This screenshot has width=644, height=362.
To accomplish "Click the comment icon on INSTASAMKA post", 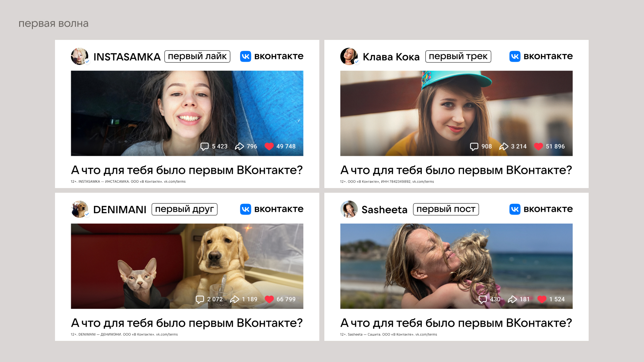I will (x=204, y=146).
